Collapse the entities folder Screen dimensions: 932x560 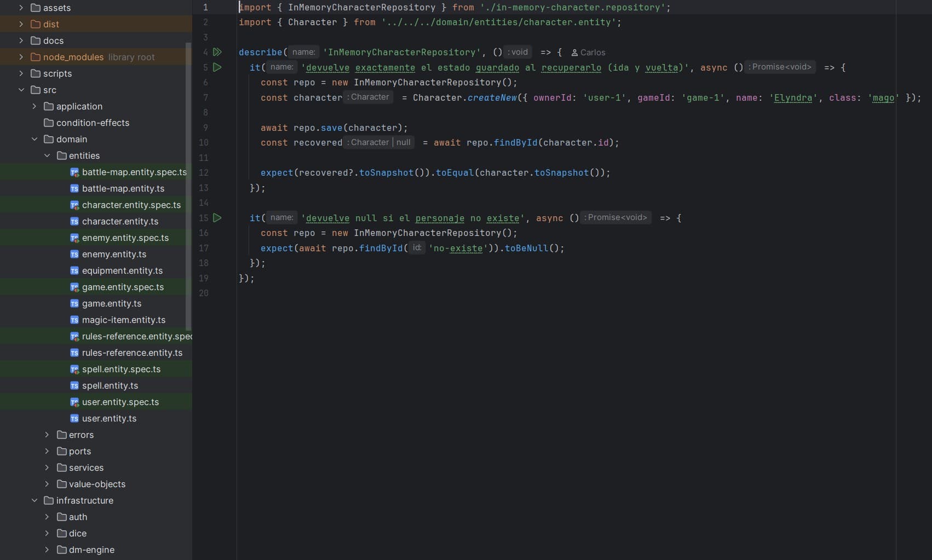[47, 155]
